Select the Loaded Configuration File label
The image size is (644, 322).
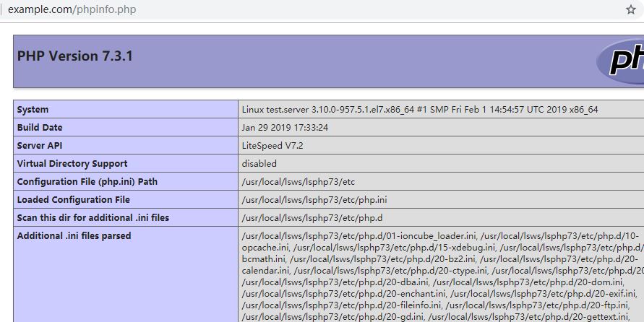(74, 200)
